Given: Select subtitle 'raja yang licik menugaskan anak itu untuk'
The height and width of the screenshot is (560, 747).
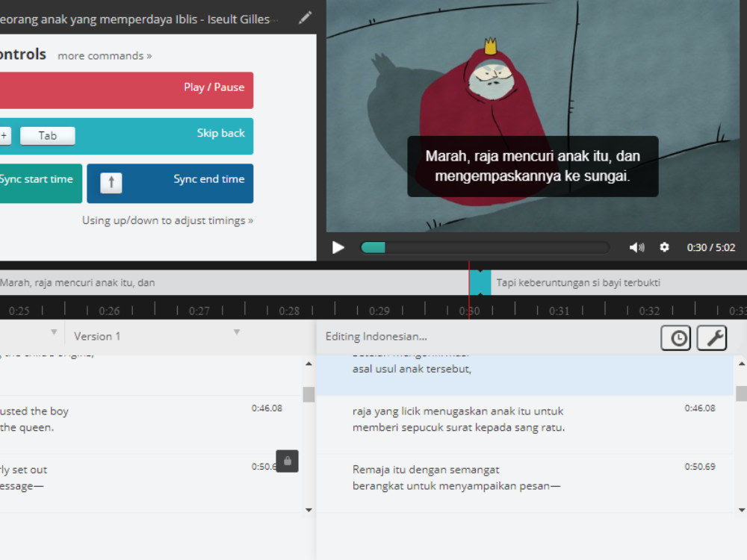Looking at the screenshot, I should [x=458, y=411].
